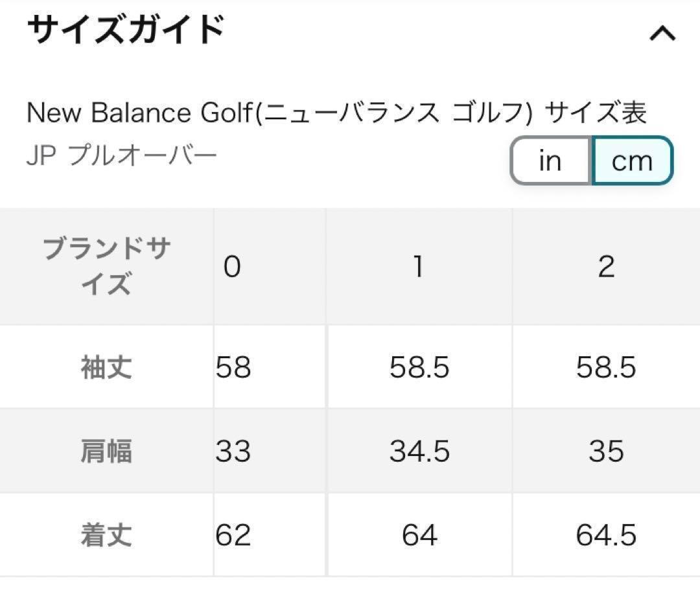The width and height of the screenshot is (700, 590).
Task: Click garment length value 64.5
Action: tap(606, 535)
